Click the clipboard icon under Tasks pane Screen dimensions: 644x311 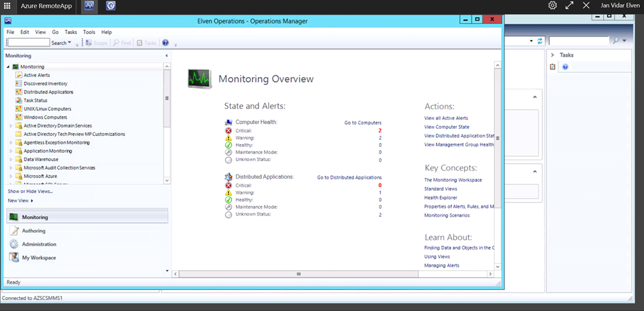[x=553, y=67]
